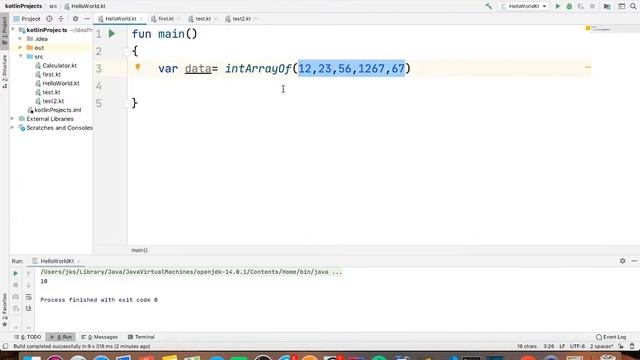Click the Stop icon in top toolbar
This screenshot has height=360, width=640.
tap(592, 6)
